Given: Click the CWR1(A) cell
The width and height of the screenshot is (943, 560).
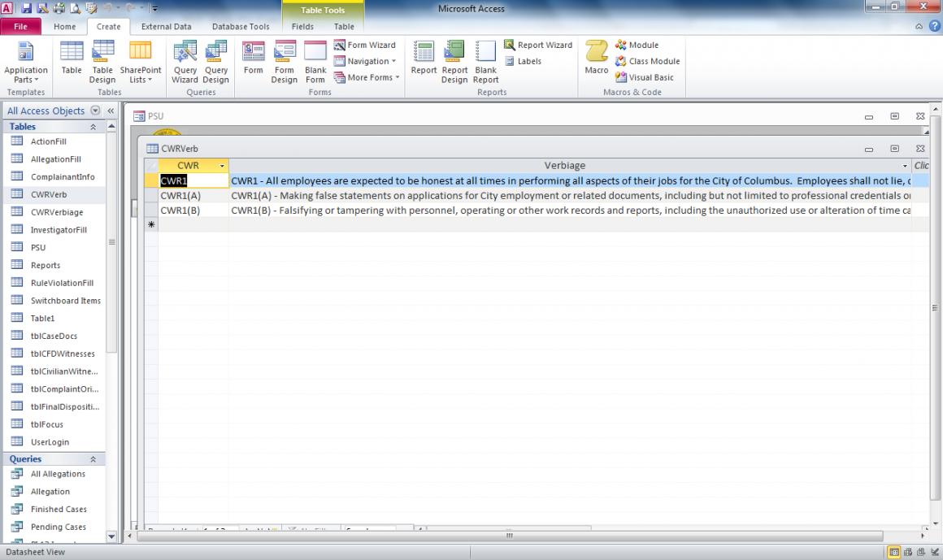Looking at the screenshot, I should (x=193, y=196).
